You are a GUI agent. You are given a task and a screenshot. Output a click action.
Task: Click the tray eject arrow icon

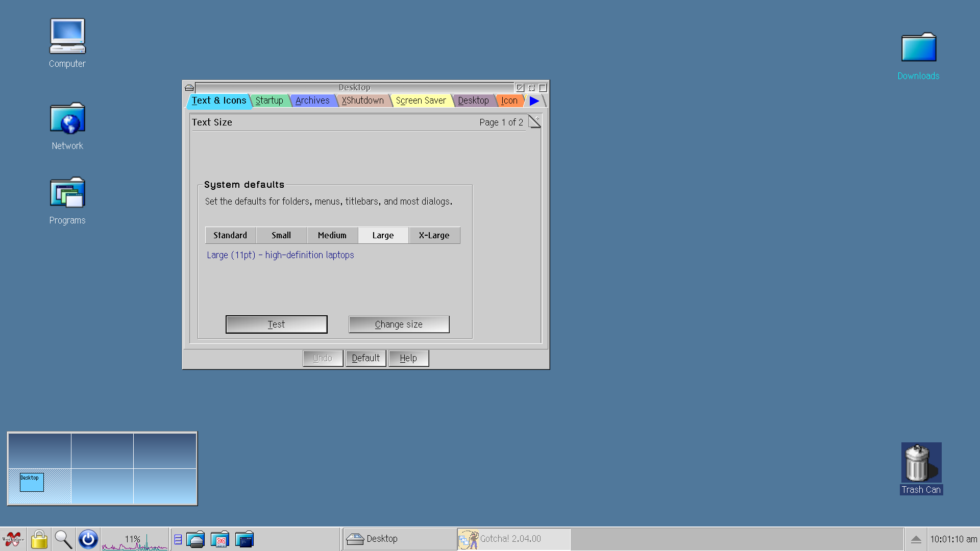[916, 539]
